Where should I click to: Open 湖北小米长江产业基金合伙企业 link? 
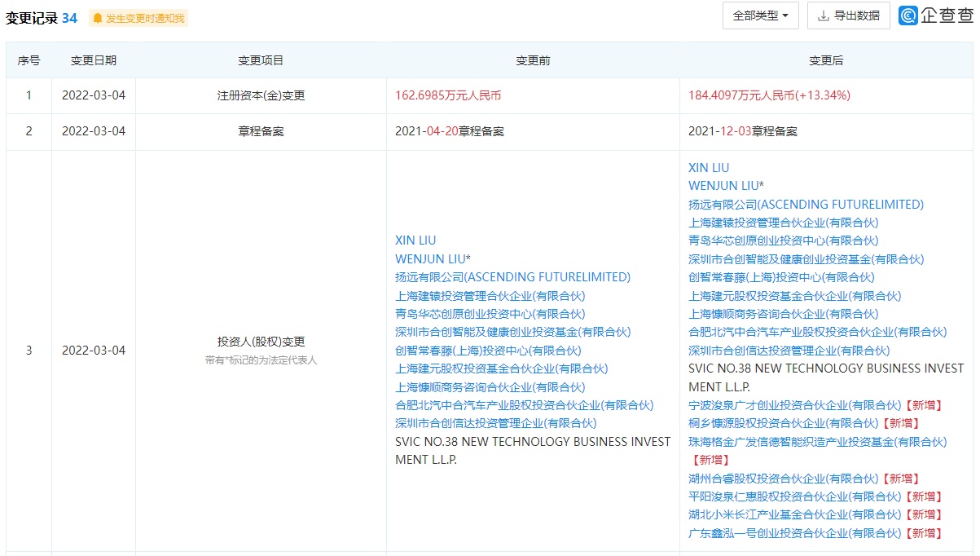[x=794, y=514]
